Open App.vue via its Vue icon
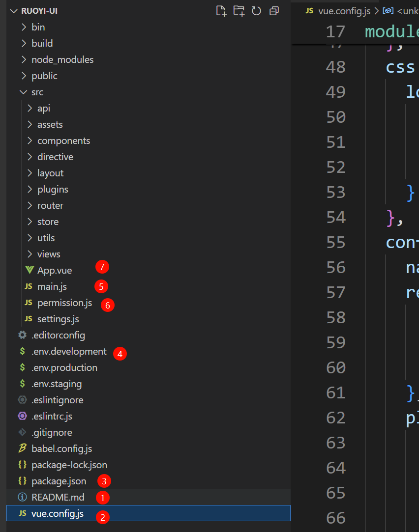The width and height of the screenshot is (419, 532). click(29, 270)
